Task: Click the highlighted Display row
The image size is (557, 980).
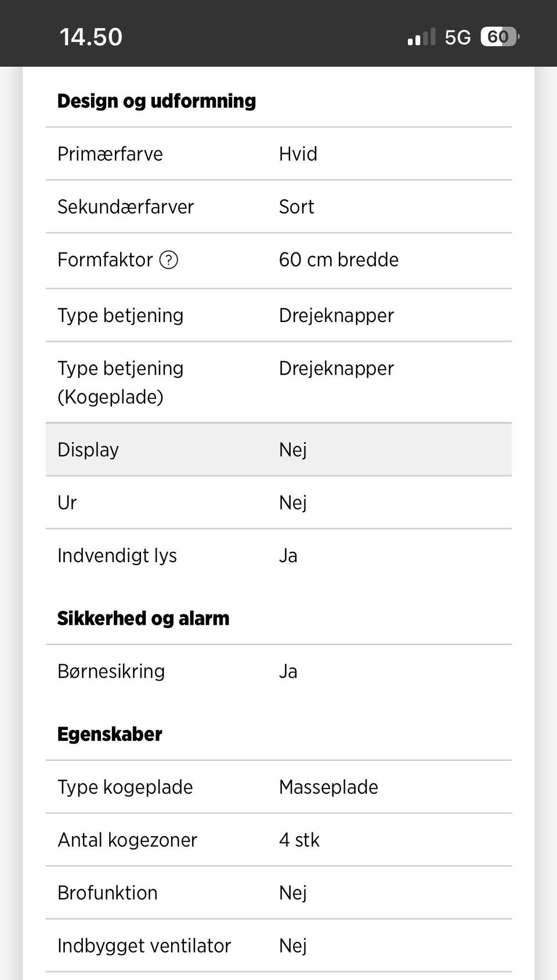Action: tap(278, 450)
